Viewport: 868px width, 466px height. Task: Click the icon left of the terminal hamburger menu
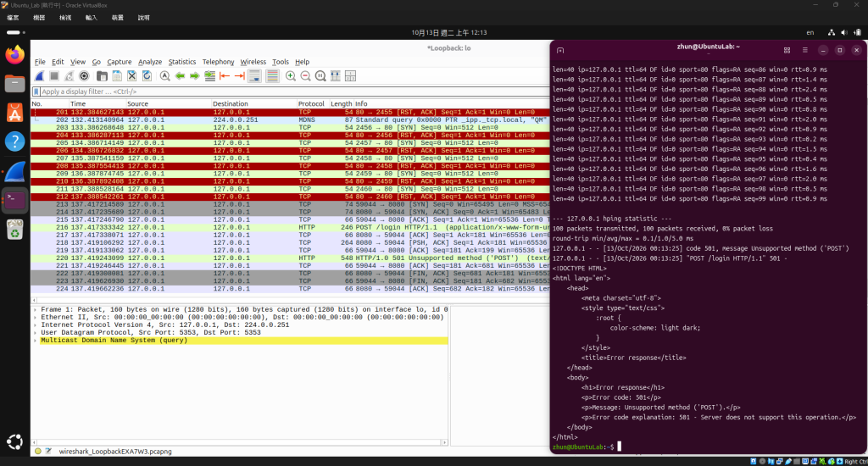click(787, 50)
